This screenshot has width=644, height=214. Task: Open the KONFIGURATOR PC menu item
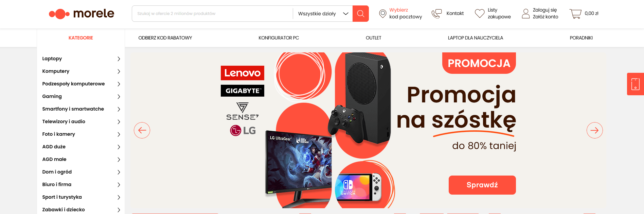point(279,38)
